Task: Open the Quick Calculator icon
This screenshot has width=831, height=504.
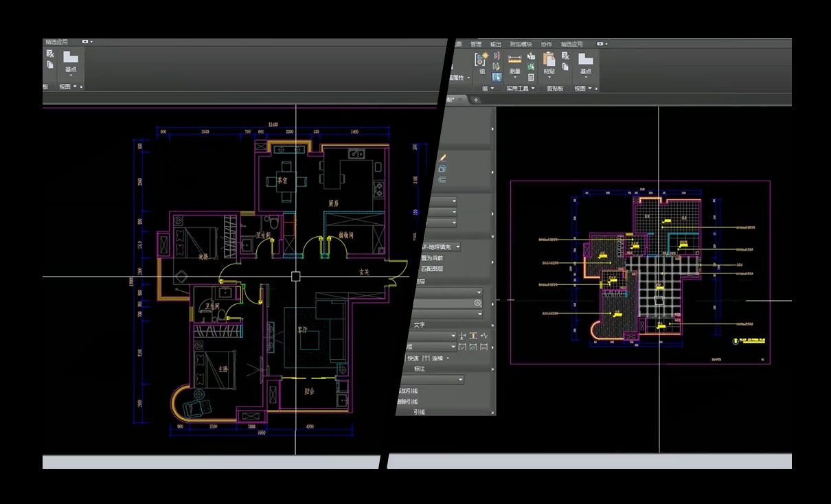Action: pyautogui.click(x=531, y=78)
